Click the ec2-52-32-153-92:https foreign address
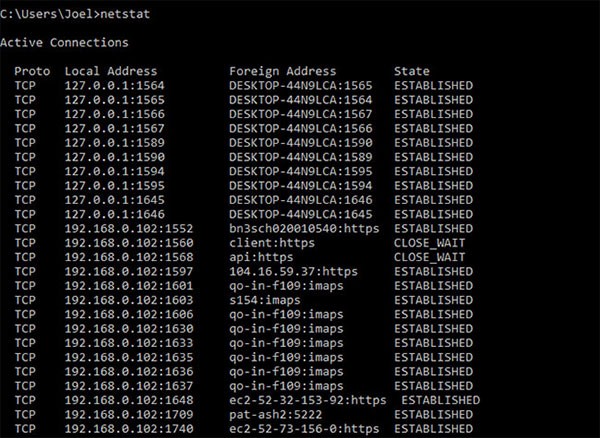The height and width of the screenshot is (438, 600). pos(308,400)
